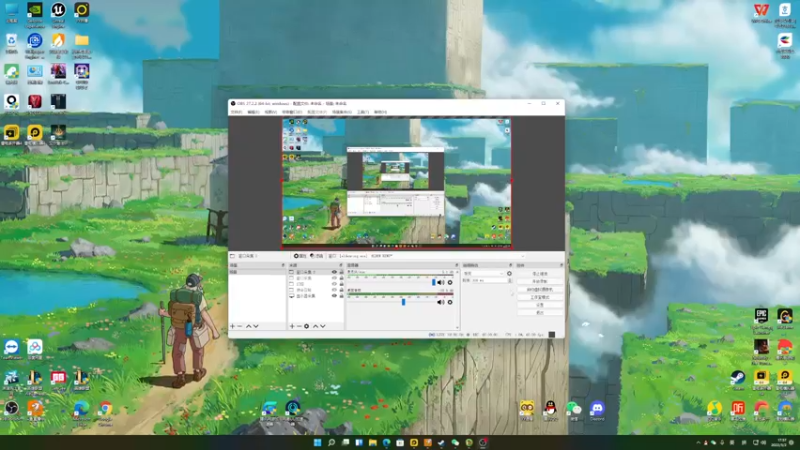Click second mixer channel volume slider handle
This screenshot has width=800, height=450.
[404, 302]
